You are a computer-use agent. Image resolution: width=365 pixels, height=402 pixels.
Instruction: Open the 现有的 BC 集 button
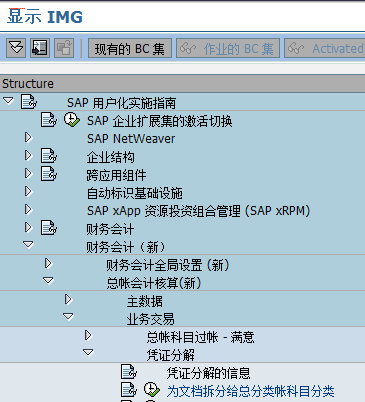(130, 49)
